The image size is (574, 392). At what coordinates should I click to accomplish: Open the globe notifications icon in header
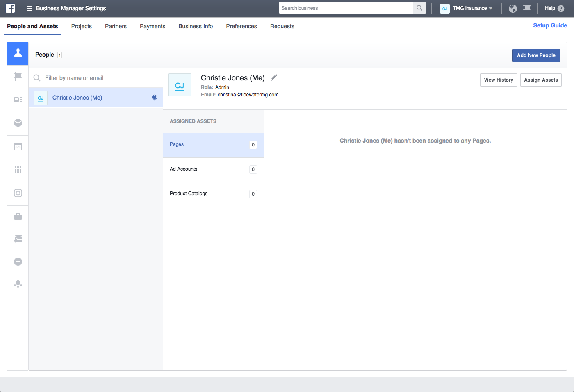tap(512, 9)
